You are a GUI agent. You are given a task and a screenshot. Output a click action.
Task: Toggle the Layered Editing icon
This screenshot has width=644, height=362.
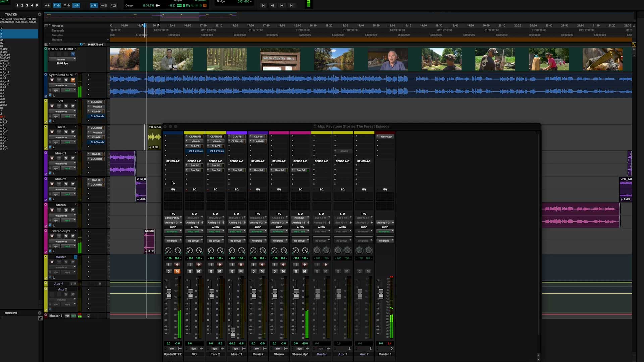[x=113, y=5]
